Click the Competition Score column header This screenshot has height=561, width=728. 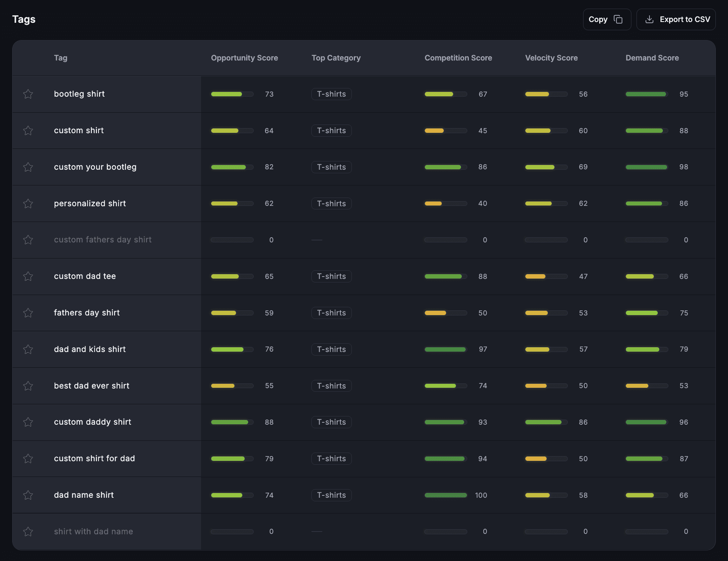pos(458,58)
